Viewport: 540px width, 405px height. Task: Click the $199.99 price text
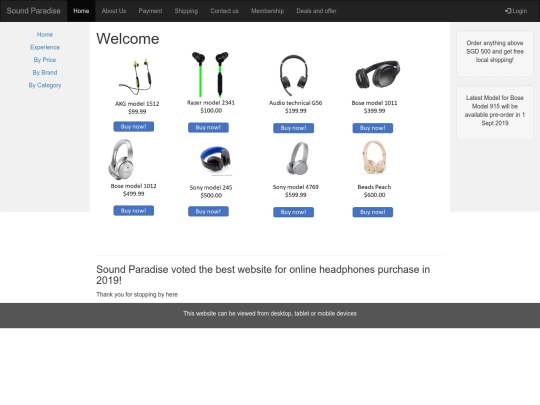point(295,111)
